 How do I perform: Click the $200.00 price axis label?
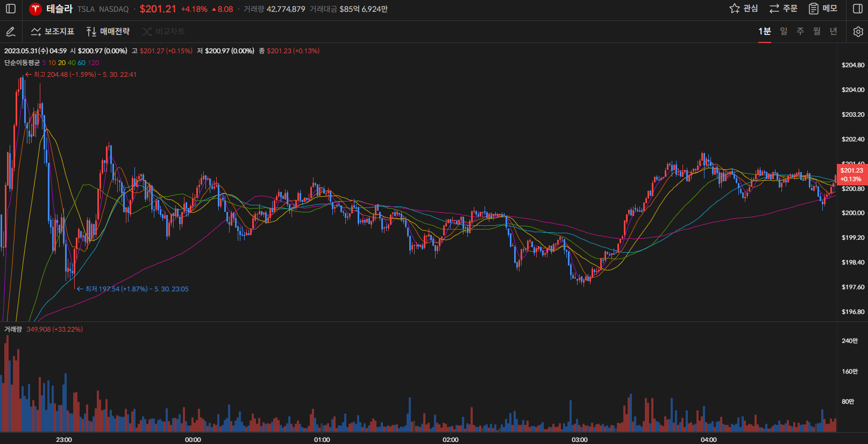[x=853, y=213]
